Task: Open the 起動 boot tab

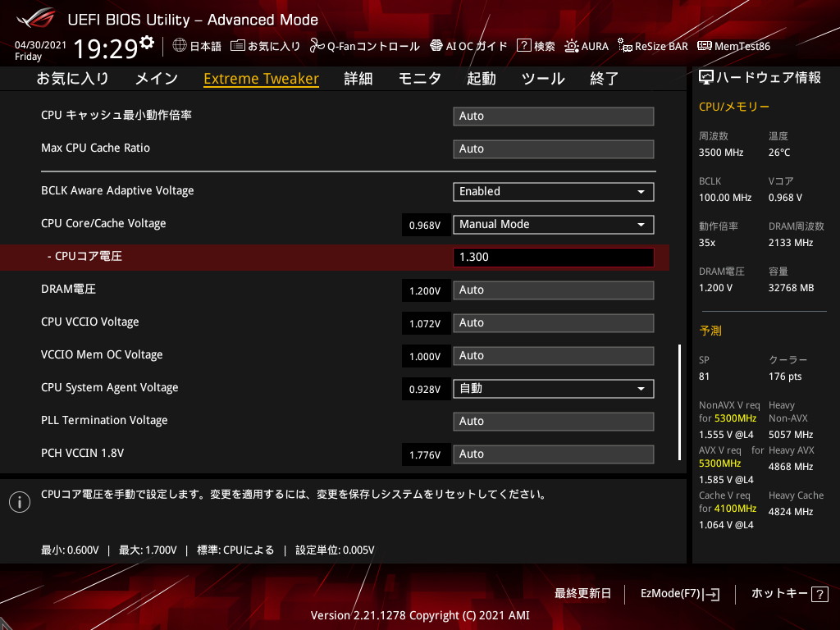Action: 481,79
